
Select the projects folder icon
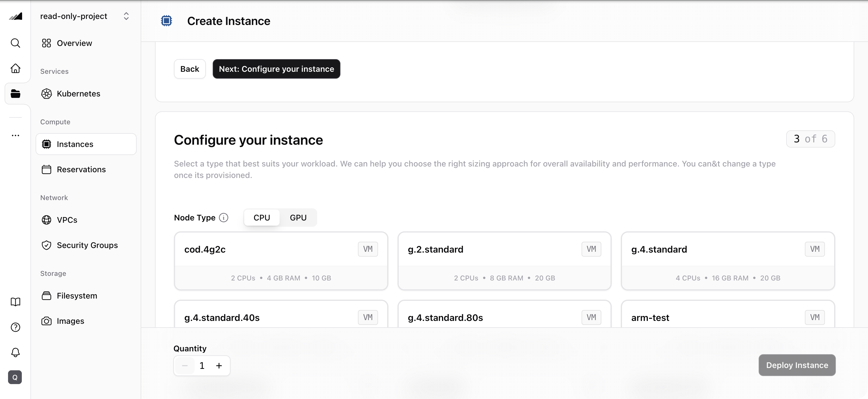point(15,94)
